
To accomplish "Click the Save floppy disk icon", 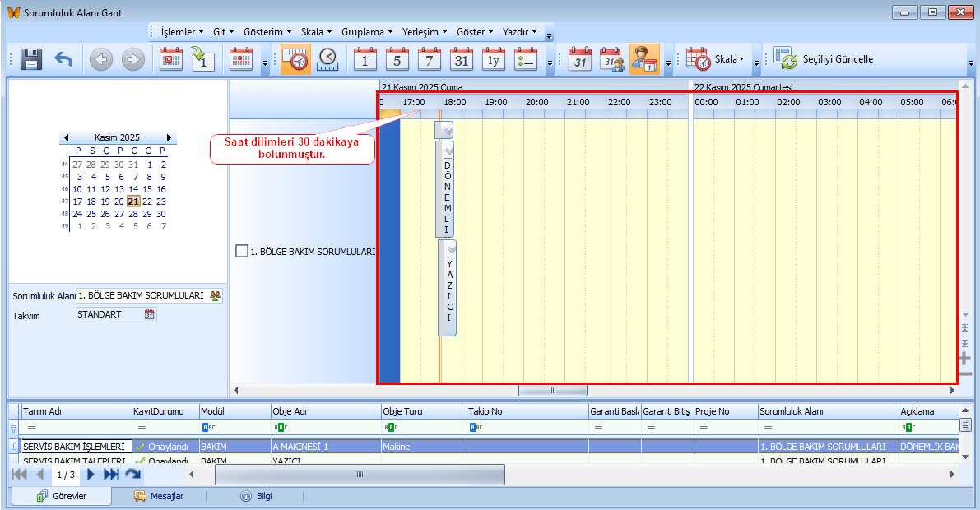I will point(30,60).
